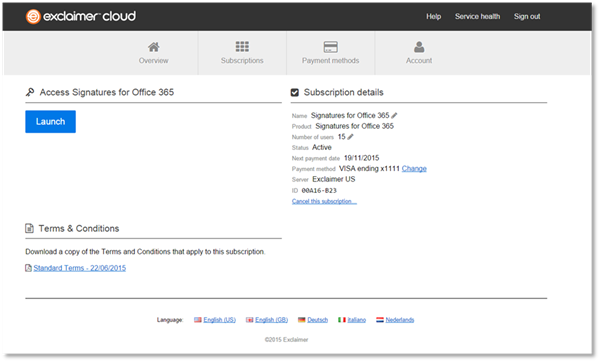Click the Subscription details checkbox icon
Screen dimensions: 600x362
[x=295, y=92]
